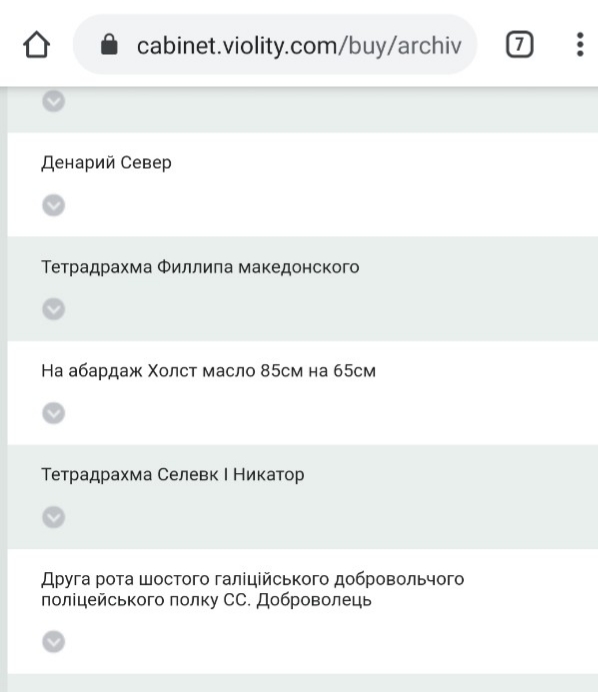Select the Тетрадрахма Селевк gray row background
The height and width of the screenshot is (692, 598).
tap(303, 497)
